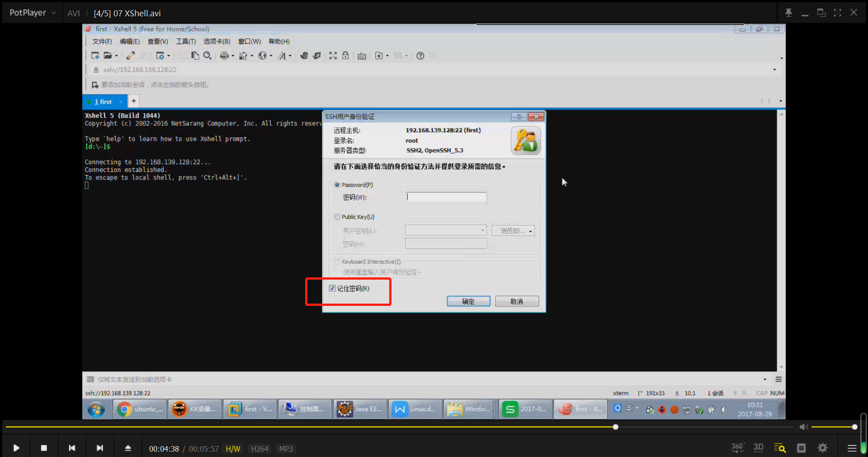Toggle PotPlayer 3D video mode
Viewport: 868px width, 457px height.
coord(759,447)
